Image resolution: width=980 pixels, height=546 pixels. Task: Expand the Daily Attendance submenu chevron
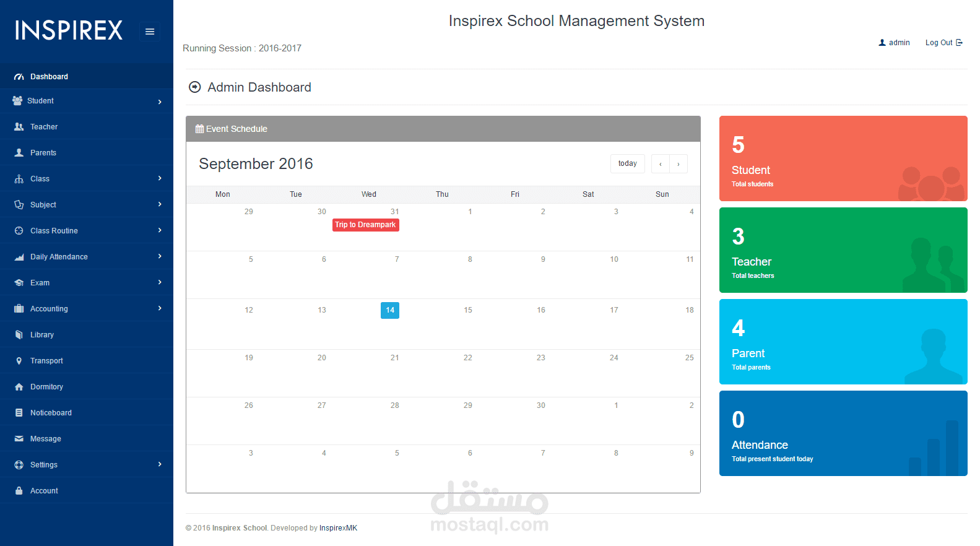tap(160, 256)
